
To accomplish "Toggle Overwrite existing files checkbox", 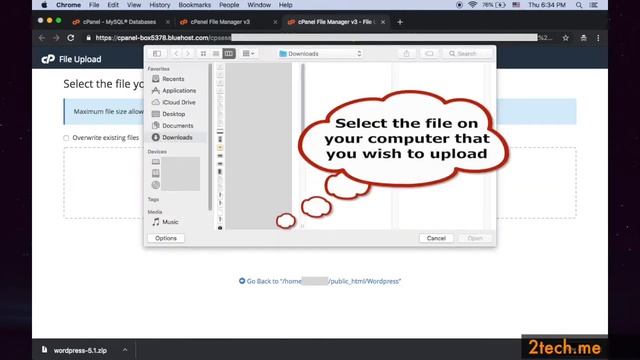I will pos(66,138).
